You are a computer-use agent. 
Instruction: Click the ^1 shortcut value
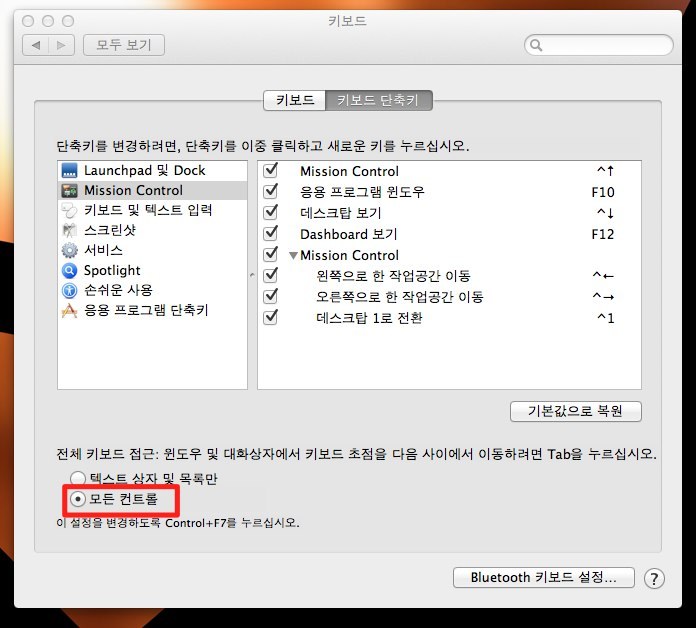coord(606,318)
